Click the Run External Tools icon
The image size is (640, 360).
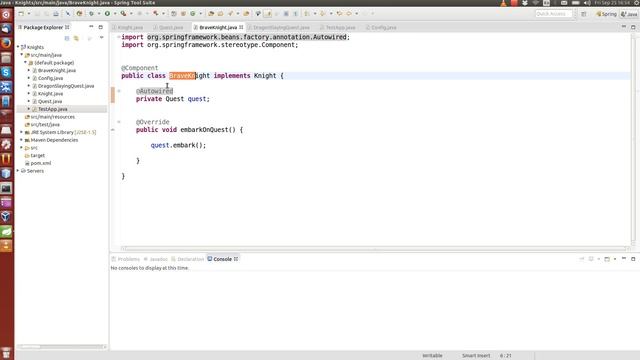[x=123, y=13]
